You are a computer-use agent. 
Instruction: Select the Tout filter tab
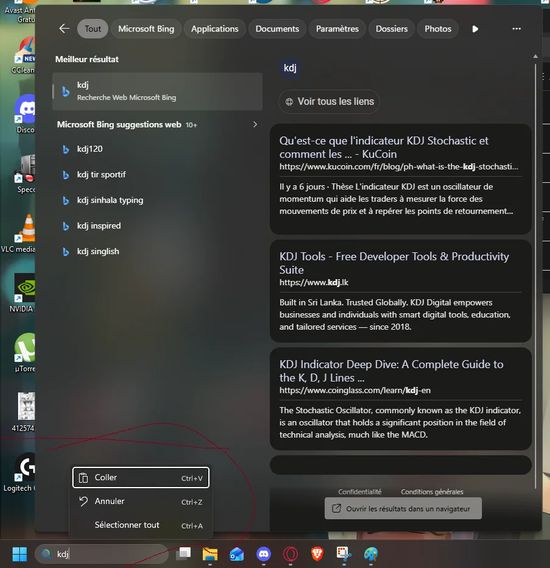tap(93, 29)
